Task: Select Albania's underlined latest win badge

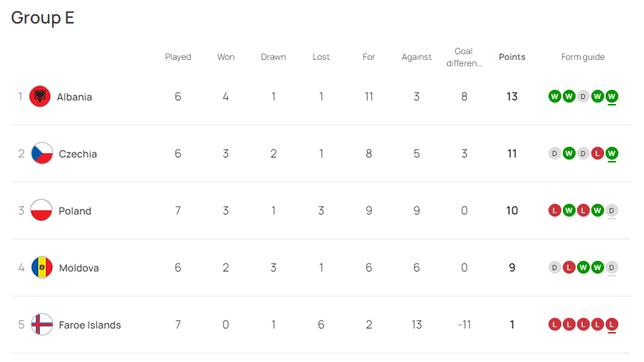Action: point(611,97)
